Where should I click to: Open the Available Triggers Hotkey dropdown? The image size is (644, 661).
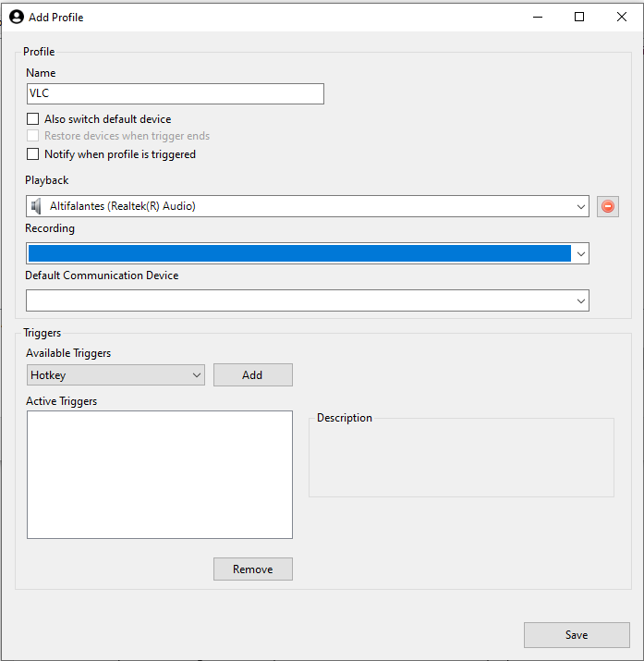[x=115, y=374]
